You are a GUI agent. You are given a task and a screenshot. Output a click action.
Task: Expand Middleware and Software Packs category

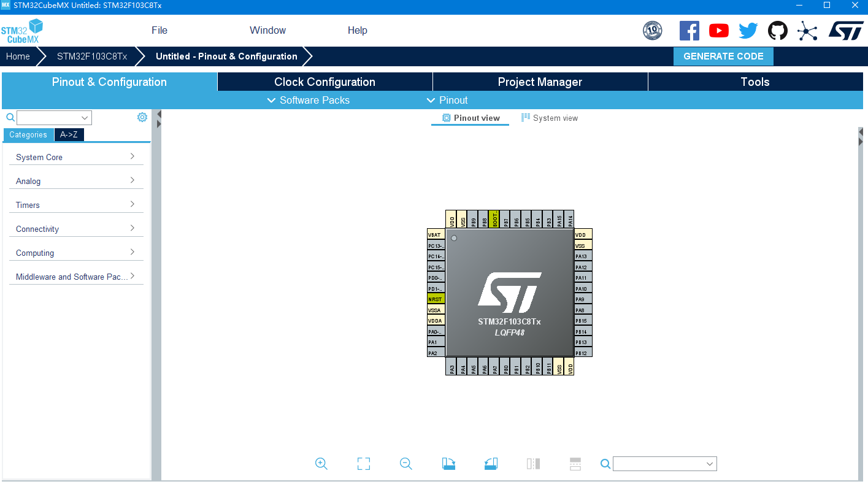[x=76, y=277]
